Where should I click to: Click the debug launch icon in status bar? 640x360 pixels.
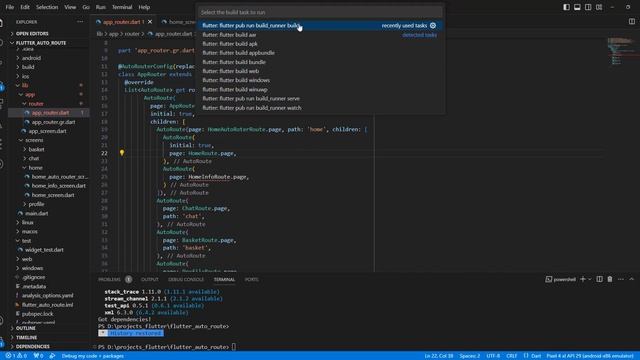pyautogui.click(x=52, y=356)
